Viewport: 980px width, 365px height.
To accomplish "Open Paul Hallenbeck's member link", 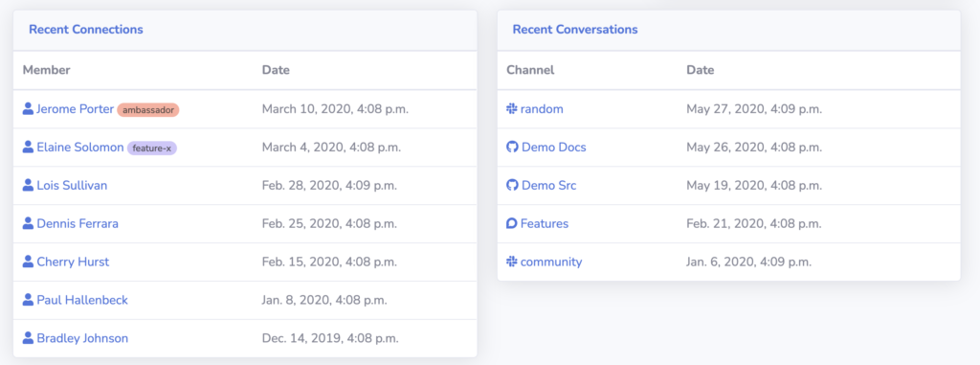I will (x=82, y=300).
